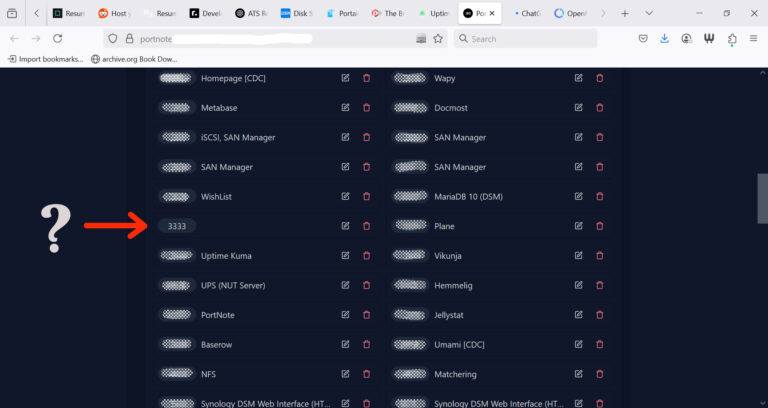Delete the Metabase port entry
This screenshot has height=408, width=768.
pos(366,107)
